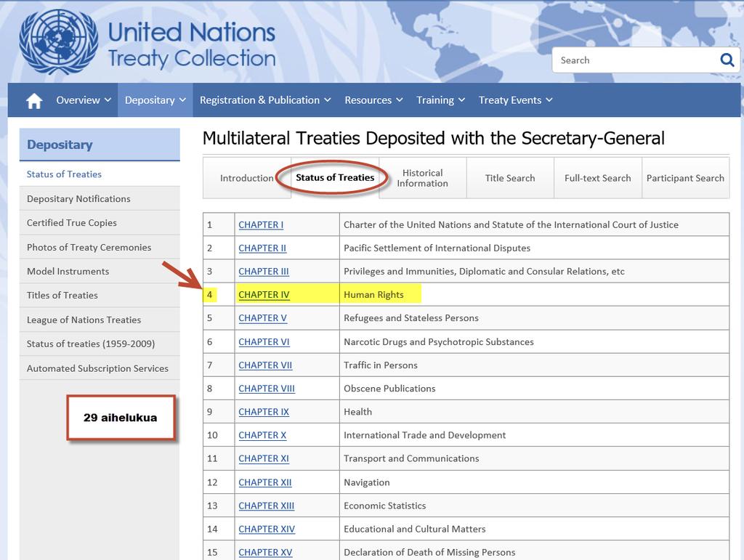Open the CHAPTER X link
Viewport: 744px width, 560px height.
(262, 435)
